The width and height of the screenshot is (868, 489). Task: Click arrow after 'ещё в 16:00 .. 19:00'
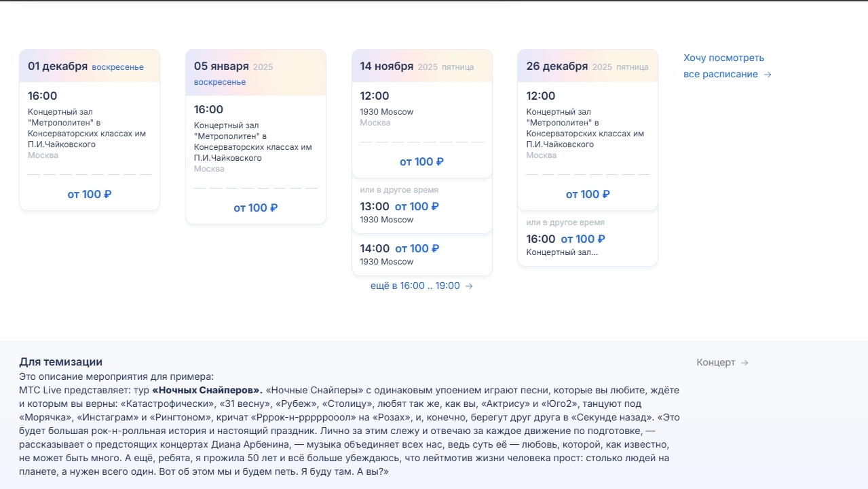[469, 286]
